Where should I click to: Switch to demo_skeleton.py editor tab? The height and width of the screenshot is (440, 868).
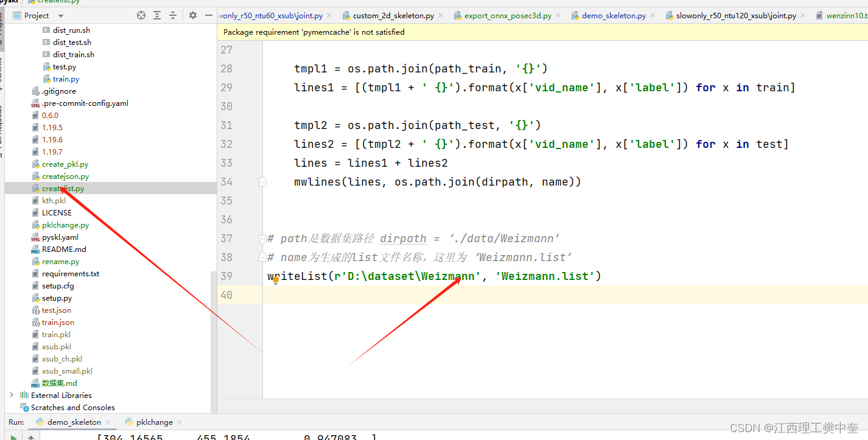(614, 16)
